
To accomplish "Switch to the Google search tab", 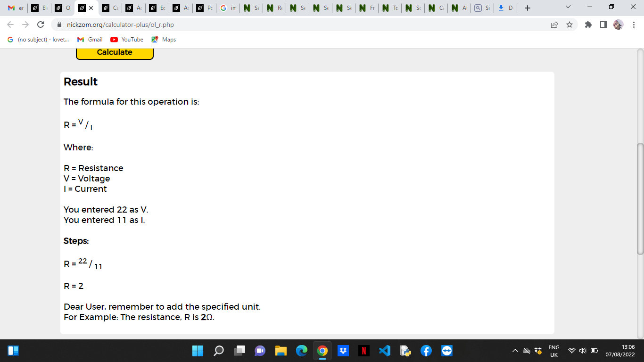I will pos(228,8).
